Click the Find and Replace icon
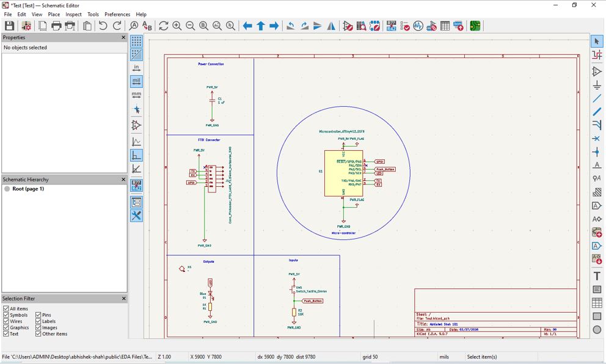The width and height of the screenshot is (606, 364). pyautogui.click(x=147, y=26)
